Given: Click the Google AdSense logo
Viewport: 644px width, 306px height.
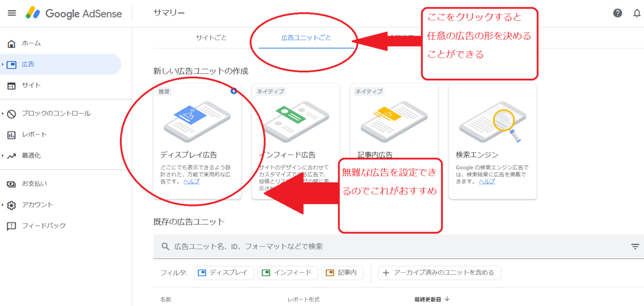Looking at the screenshot, I should (75, 13).
